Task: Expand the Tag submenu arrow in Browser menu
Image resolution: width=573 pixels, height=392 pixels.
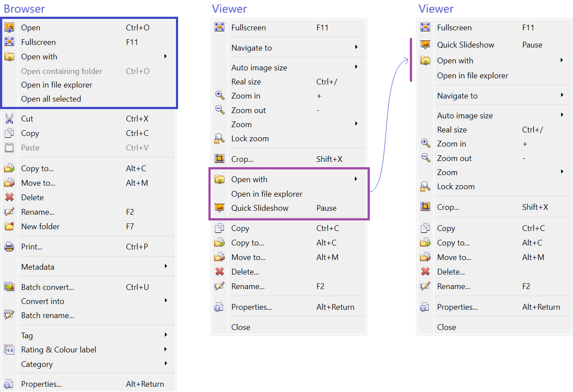Action: 165,335
